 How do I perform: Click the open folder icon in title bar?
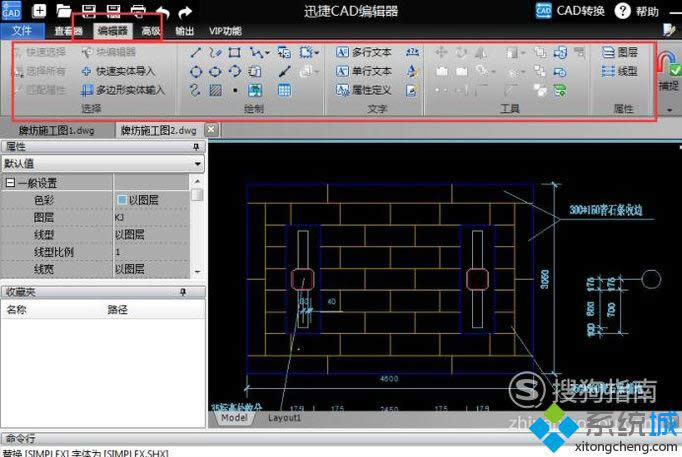click(x=64, y=10)
